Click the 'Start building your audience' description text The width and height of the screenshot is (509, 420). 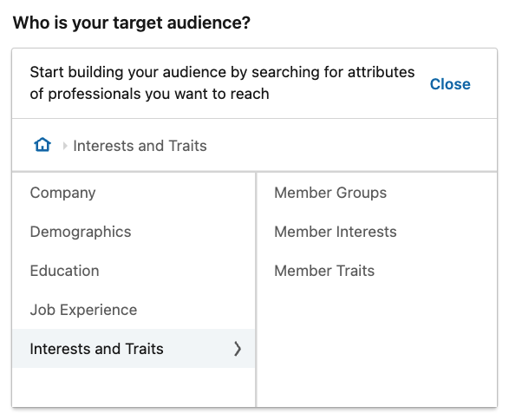tap(222, 72)
